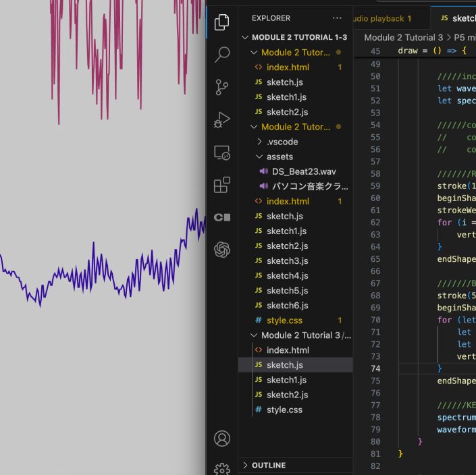The height and width of the screenshot is (475, 476).
Task: Open index.html in the first Module 2 folder
Action: pos(295,67)
